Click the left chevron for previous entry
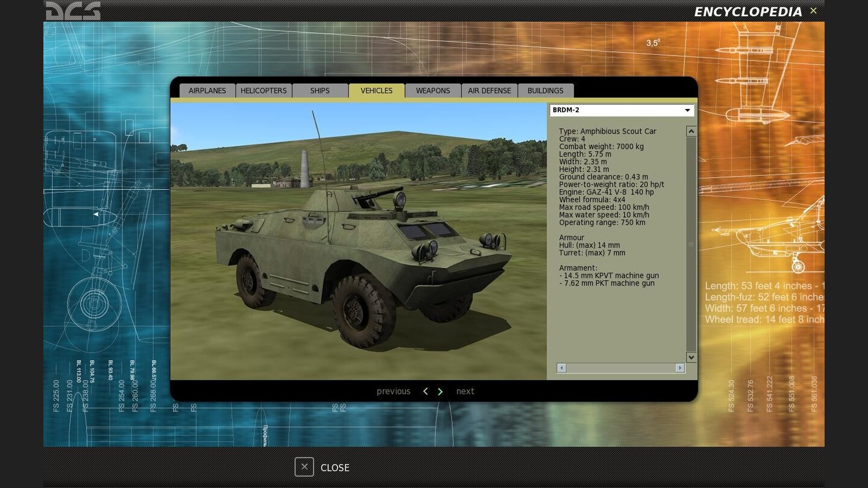Screen dimensions: 868x488 [x=426, y=392]
